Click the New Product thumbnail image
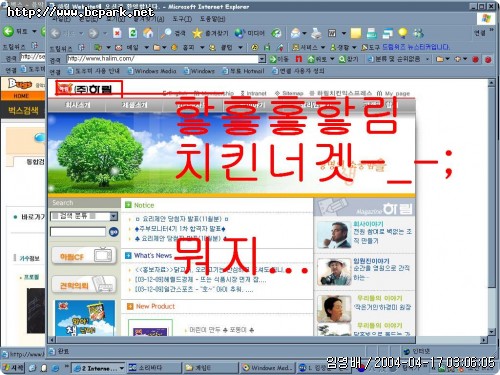This screenshot has width=500, height=375. [x=150, y=327]
